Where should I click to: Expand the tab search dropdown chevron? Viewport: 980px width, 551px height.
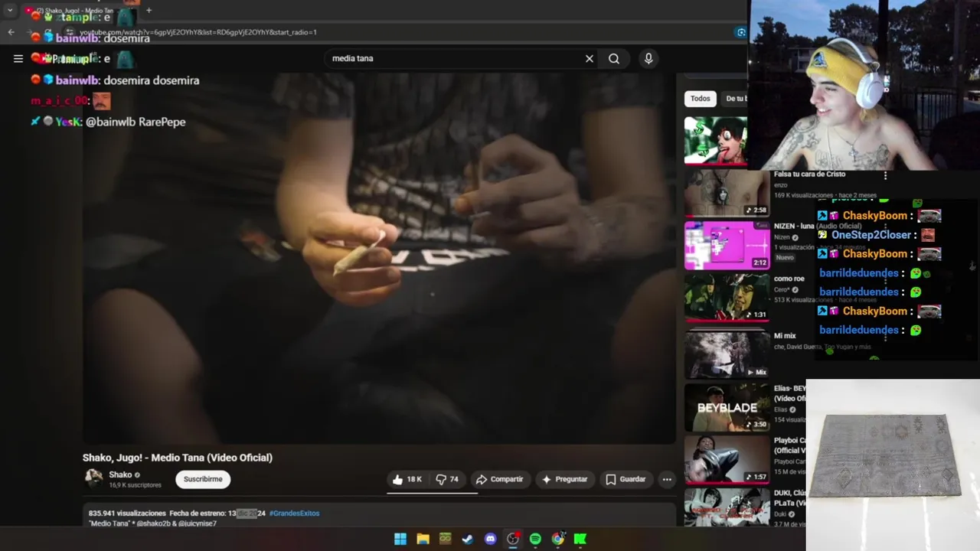(x=10, y=11)
